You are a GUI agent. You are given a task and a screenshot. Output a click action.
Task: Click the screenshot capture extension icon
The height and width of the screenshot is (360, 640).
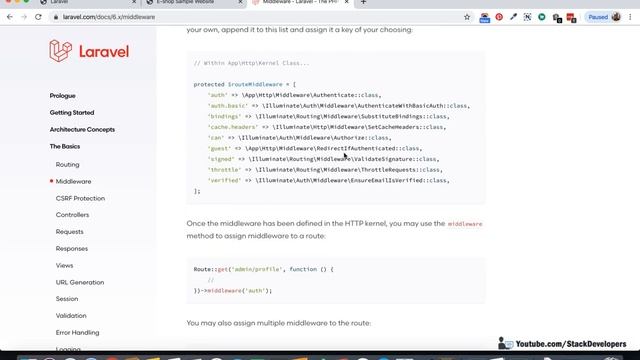(527, 17)
